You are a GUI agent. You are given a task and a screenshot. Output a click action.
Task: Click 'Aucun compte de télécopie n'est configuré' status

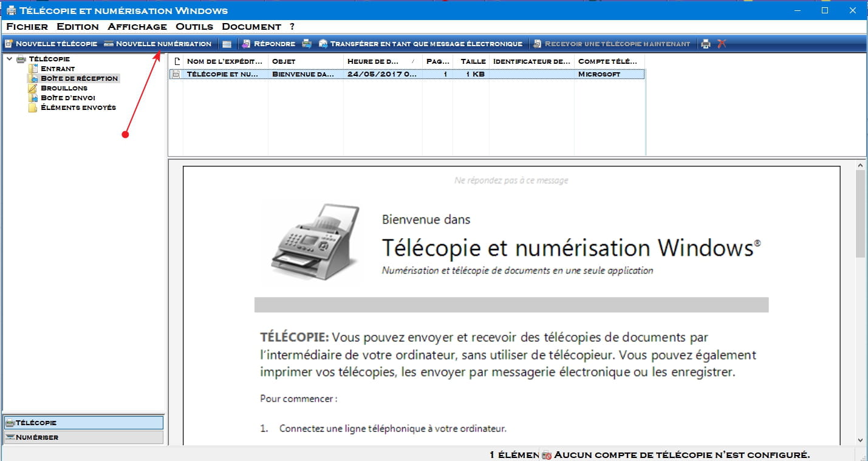point(682,455)
